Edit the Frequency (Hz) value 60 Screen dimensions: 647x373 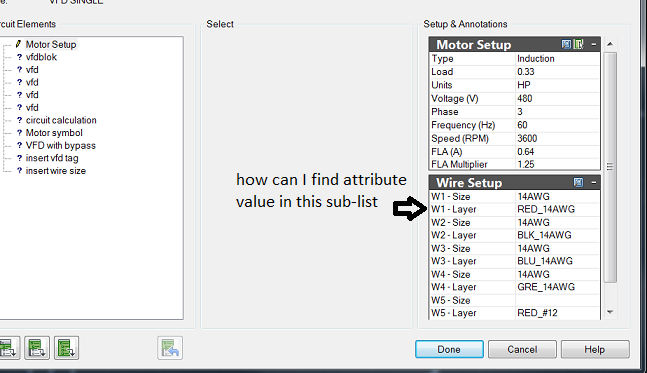(x=557, y=125)
